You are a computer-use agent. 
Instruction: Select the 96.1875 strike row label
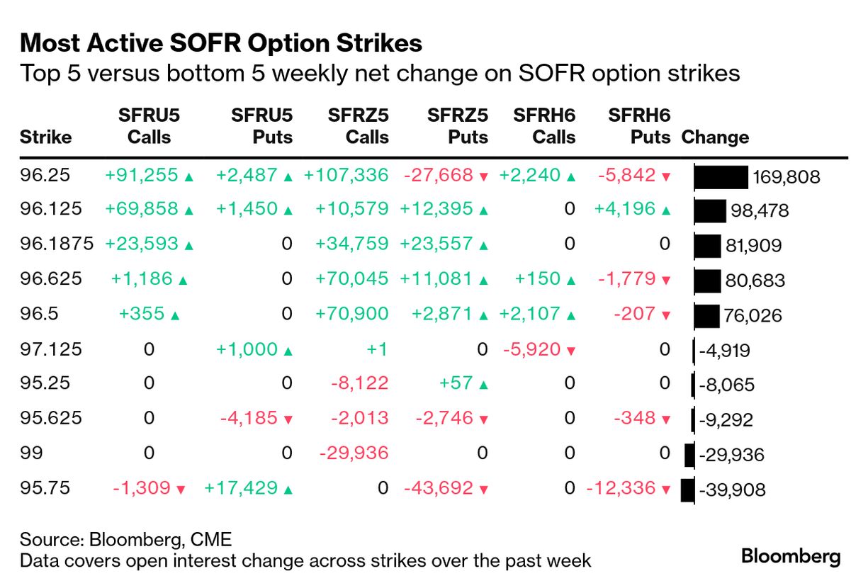tap(57, 245)
